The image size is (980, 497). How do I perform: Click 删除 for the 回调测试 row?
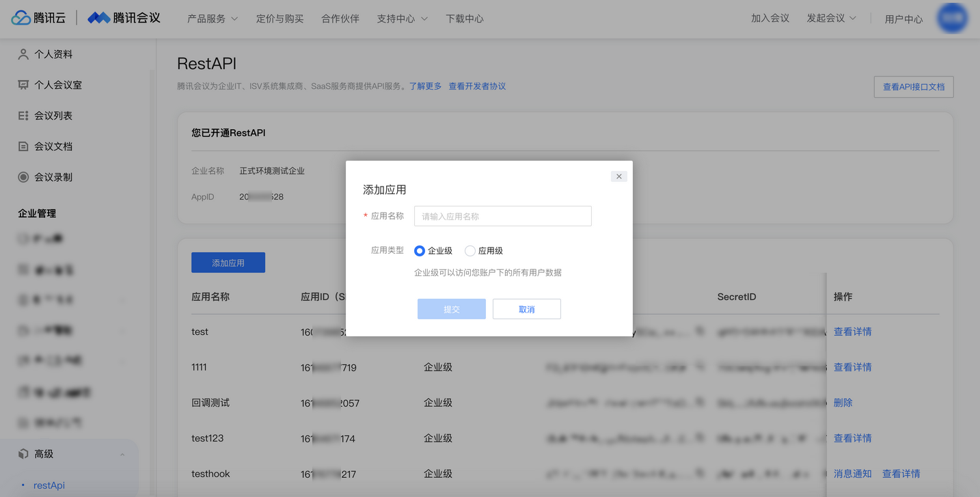click(x=843, y=403)
